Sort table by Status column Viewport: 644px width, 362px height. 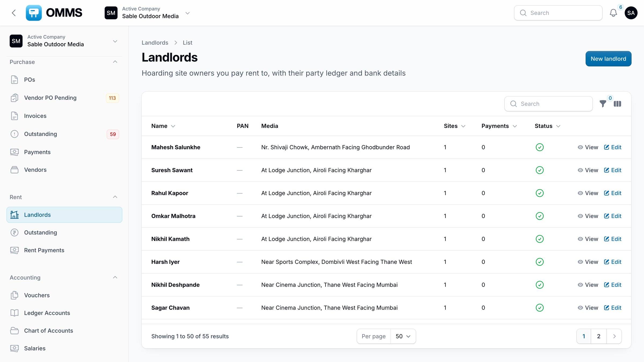[547, 126]
